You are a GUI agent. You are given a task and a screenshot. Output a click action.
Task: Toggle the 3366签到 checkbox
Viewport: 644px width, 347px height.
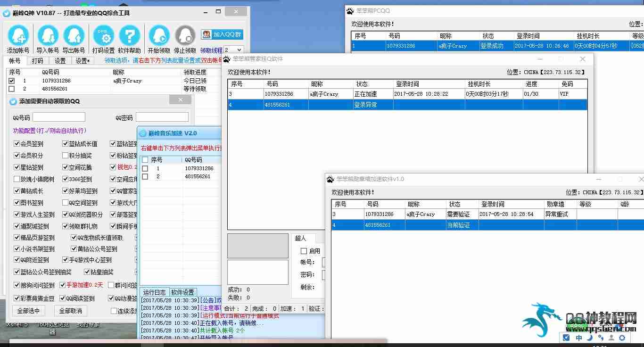[x=66, y=179]
